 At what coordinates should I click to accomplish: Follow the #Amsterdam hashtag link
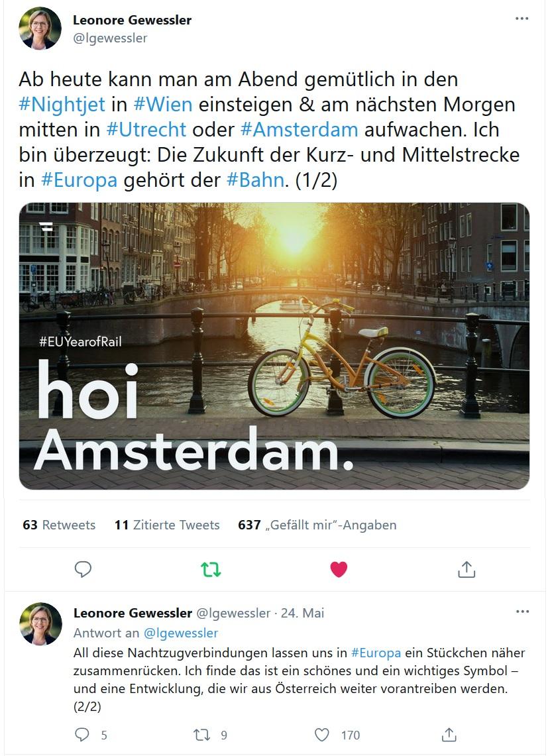click(299, 129)
